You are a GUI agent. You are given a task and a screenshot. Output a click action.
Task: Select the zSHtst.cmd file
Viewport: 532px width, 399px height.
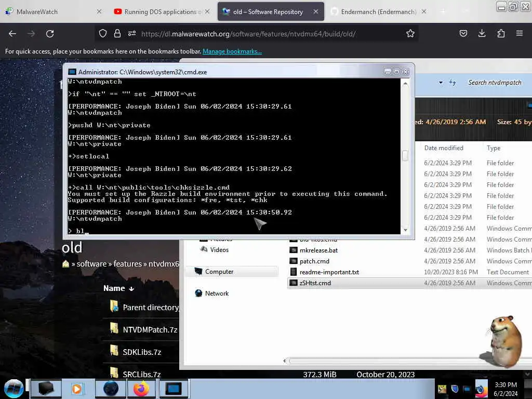click(409, 283)
